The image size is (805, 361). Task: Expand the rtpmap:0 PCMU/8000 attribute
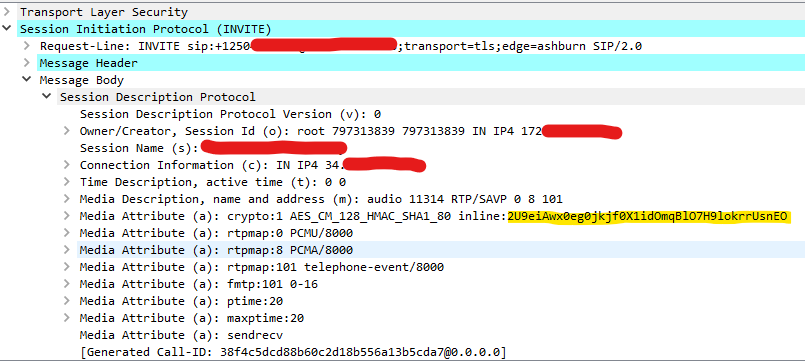(67, 232)
